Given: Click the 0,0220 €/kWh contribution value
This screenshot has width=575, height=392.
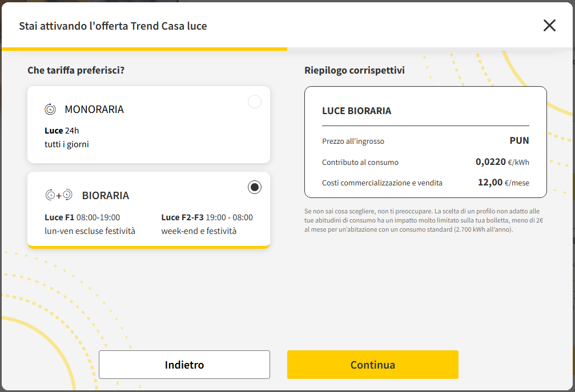Looking at the screenshot, I should [x=502, y=162].
